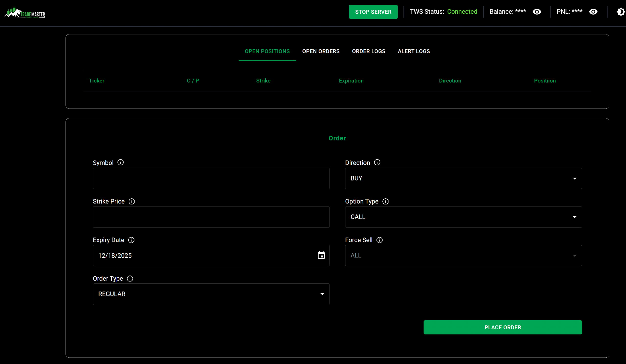The image size is (626, 364).
Task: Switch to the Open Orders tab
Action: pos(321,51)
